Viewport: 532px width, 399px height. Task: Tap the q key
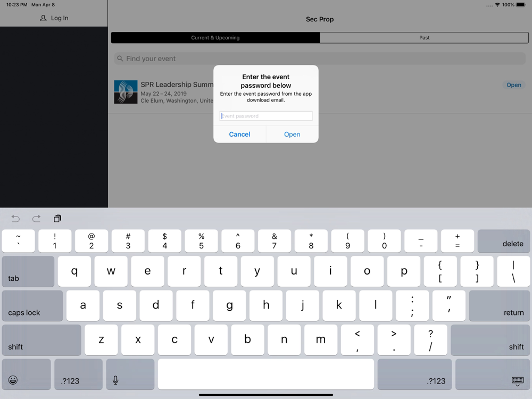pyautogui.click(x=74, y=271)
